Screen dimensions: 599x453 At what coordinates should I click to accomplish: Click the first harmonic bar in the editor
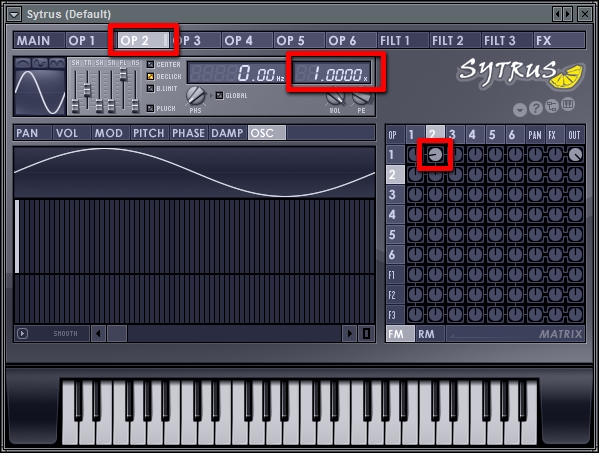[x=17, y=236]
